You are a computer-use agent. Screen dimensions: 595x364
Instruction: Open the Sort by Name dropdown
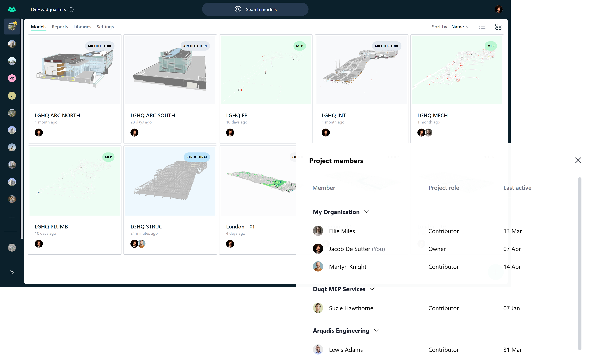click(460, 27)
